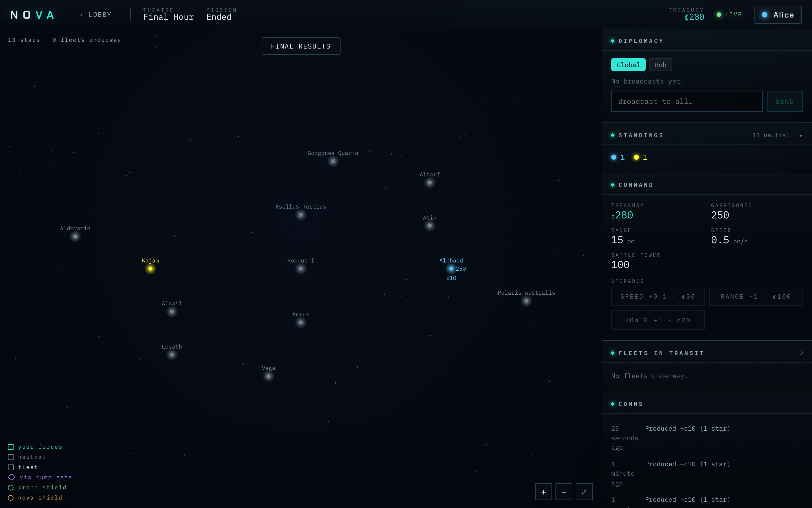The width and height of the screenshot is (812, 508).
Task: Zoom out of the star map
Action: click(564, 492)
